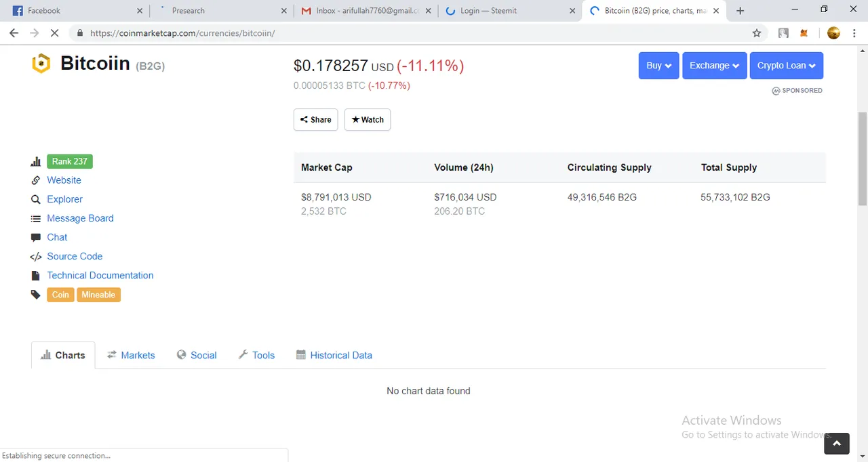Click the page vertical scrollbar
Screen dimensions: 868x462
click(x=863, y=159)
